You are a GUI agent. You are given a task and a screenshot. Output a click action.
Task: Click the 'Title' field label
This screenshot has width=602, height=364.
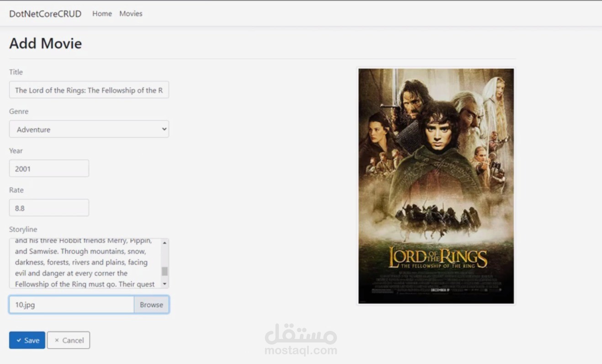(x=16, y=72)
